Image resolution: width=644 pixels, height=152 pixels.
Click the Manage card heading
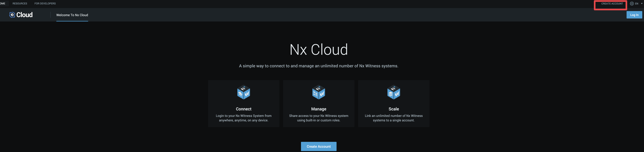point(319,109)
